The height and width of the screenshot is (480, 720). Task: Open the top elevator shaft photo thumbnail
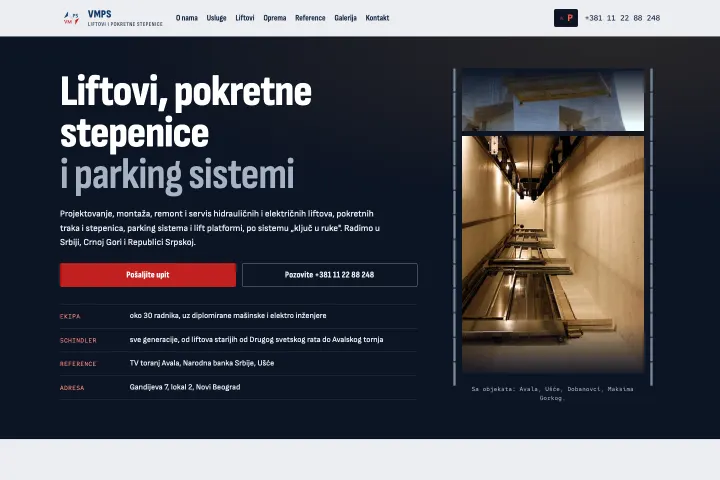click(x=553, y=100)
